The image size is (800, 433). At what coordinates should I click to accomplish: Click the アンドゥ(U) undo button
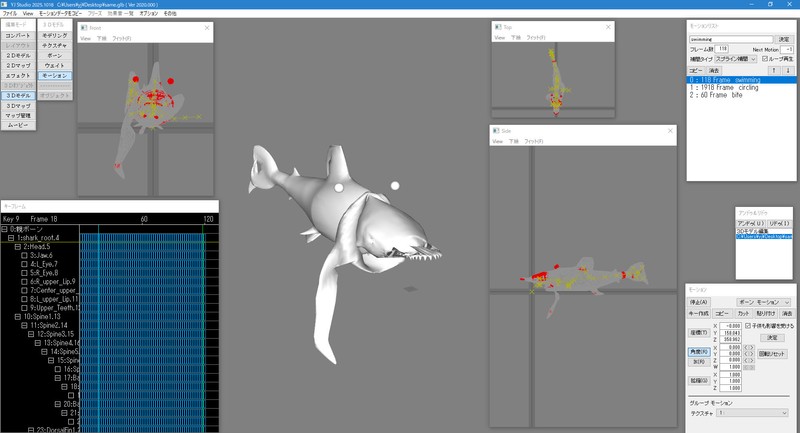(x=750, y=223)
